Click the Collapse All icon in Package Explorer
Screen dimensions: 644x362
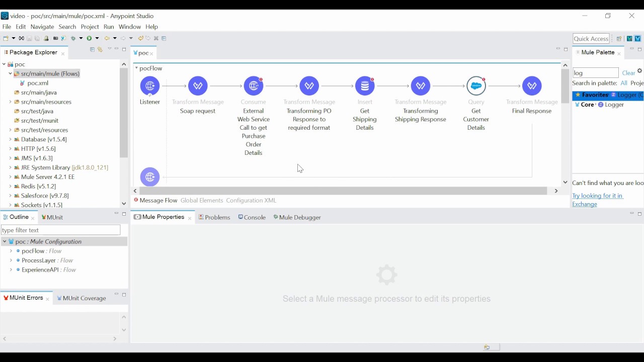(x=92, y=50)
